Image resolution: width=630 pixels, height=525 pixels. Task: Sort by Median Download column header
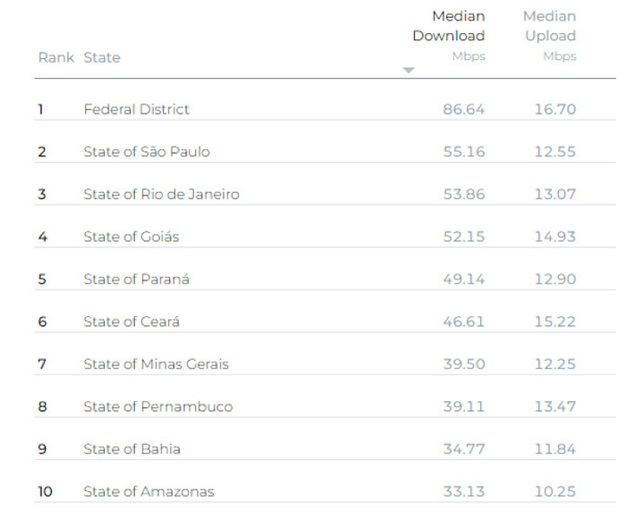pyautogui.click(x=448, y=26)
